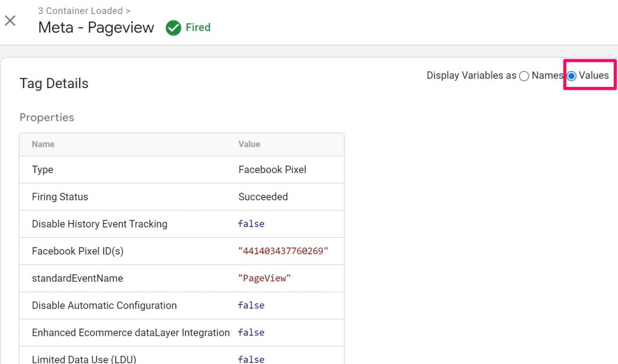The height and width of the screenshot is (364, 618).
Task: Select the Values radio button
Action: [571, 75]
